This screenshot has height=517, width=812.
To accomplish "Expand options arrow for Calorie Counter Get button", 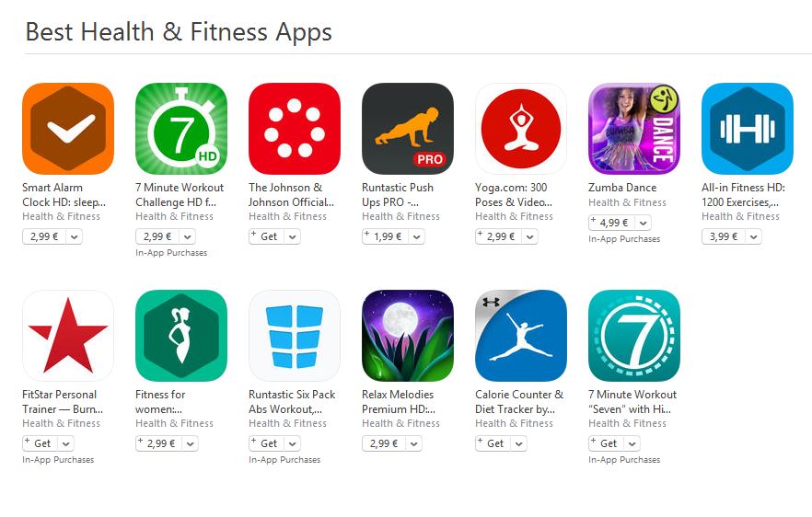I will [x=519, y=443].
